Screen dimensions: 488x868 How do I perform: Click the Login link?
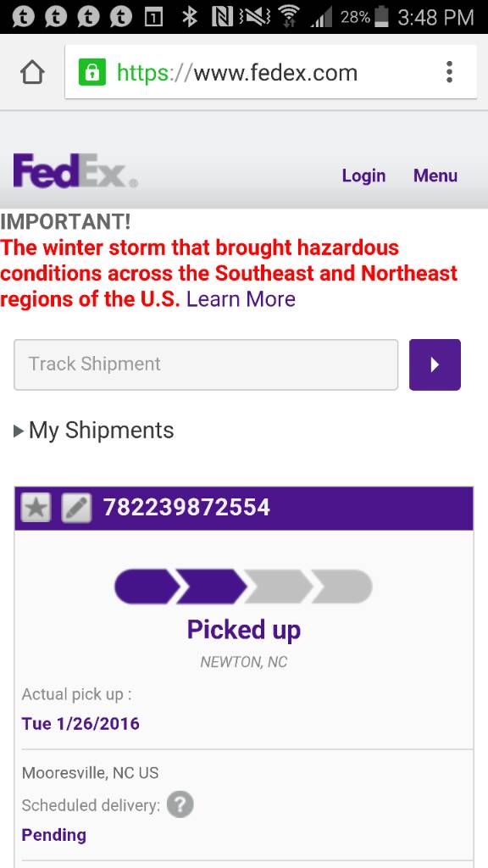coord(363,175)
